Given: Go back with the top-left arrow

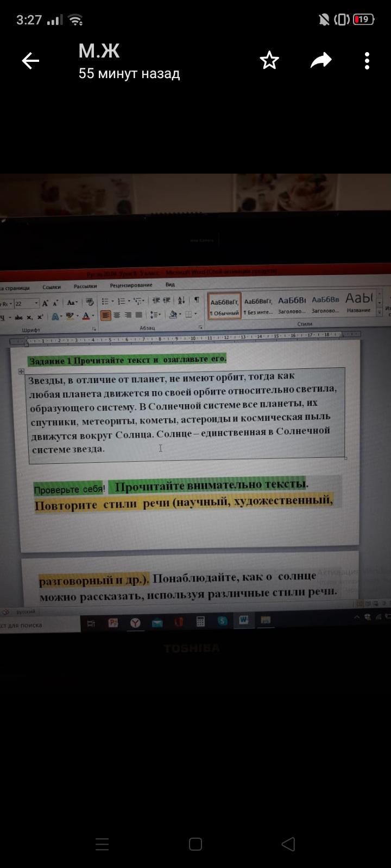Looking at the screenshot, I should pos(30,61).
